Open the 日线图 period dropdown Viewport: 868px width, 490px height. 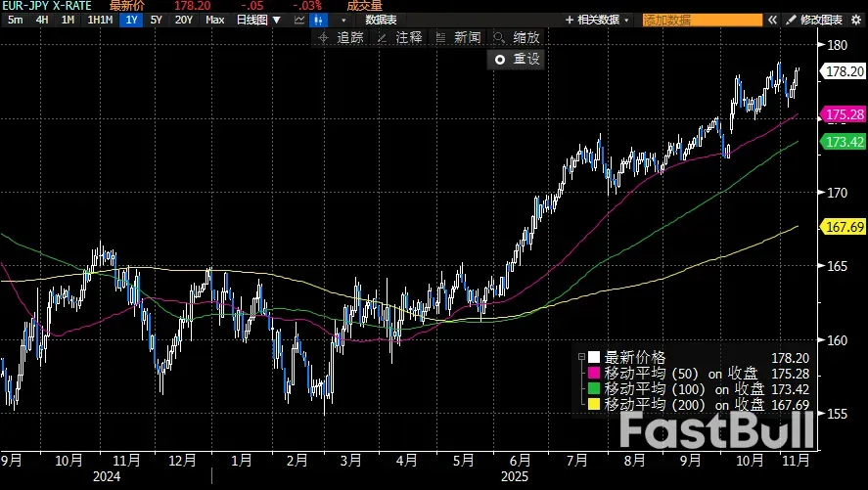tap(258, 20)
